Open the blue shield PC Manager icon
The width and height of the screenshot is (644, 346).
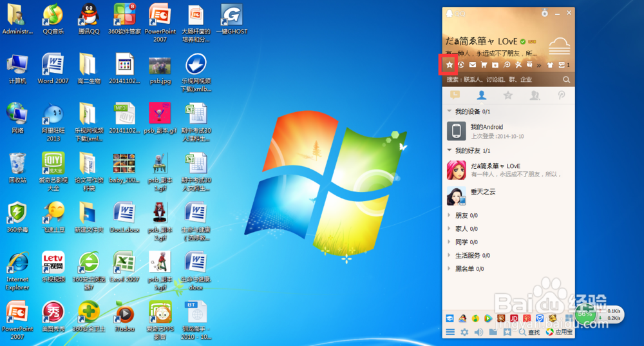(x=540, y=318)
